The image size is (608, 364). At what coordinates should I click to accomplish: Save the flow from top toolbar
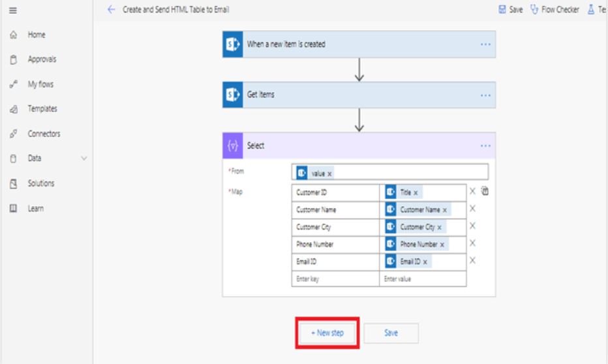pos(511,10)
